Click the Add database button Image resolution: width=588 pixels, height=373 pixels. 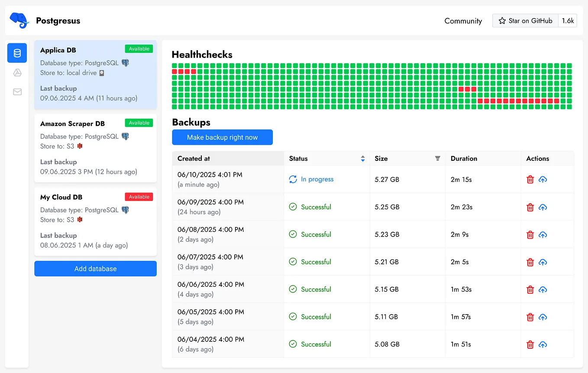[x=95, y=269]
